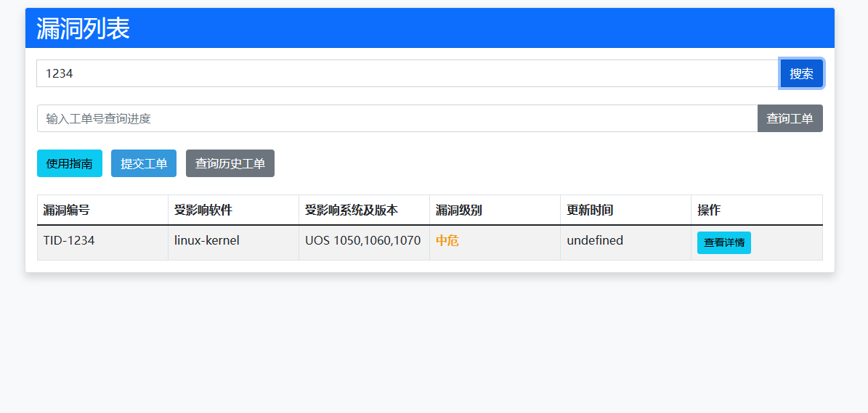Click the 提交工单 submit button
The width and height of the screenshot is (868, 413).
coord(144,163)
